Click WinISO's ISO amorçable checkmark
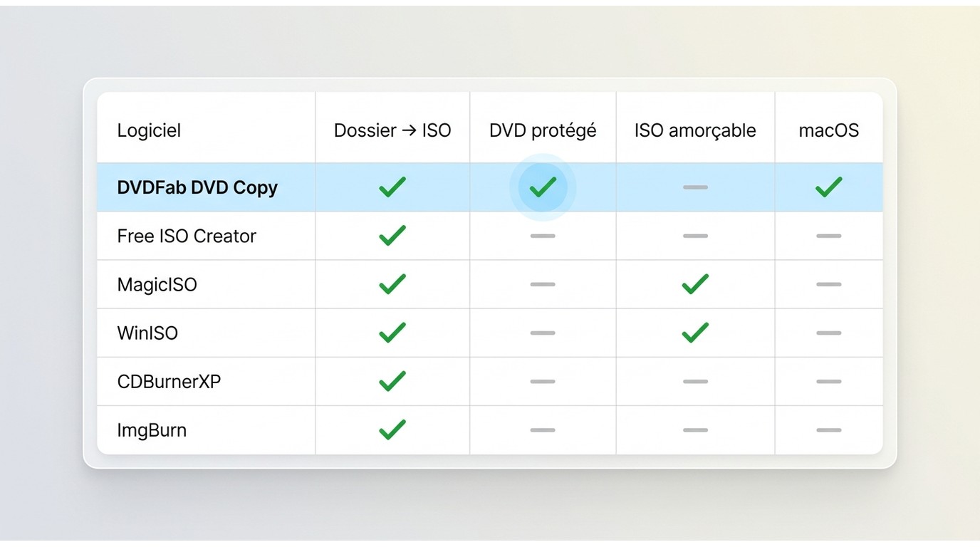 695,333
